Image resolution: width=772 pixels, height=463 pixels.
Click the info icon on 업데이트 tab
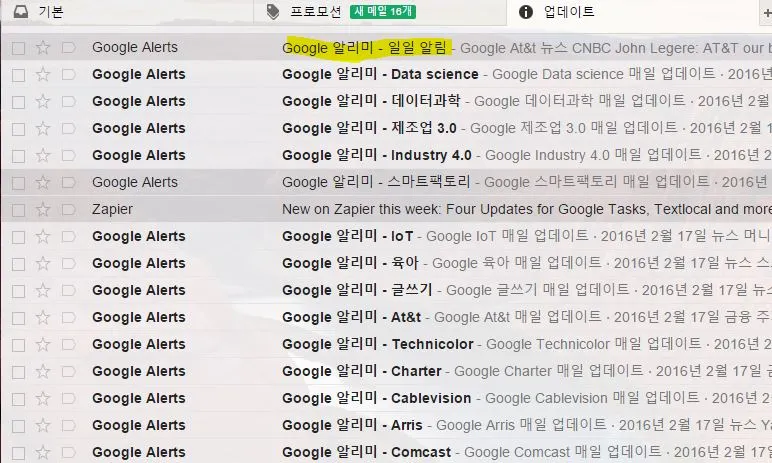coord(526,12)
